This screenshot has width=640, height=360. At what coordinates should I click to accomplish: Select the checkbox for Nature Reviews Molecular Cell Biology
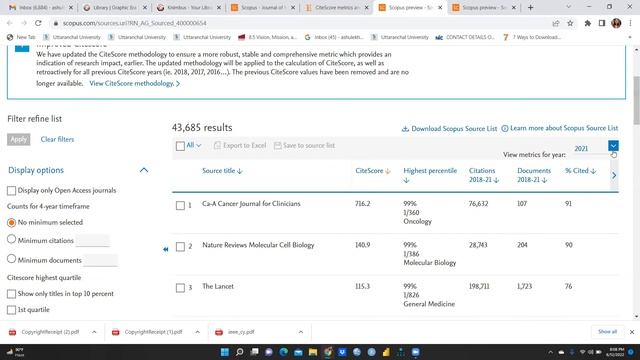click(180, 247)
